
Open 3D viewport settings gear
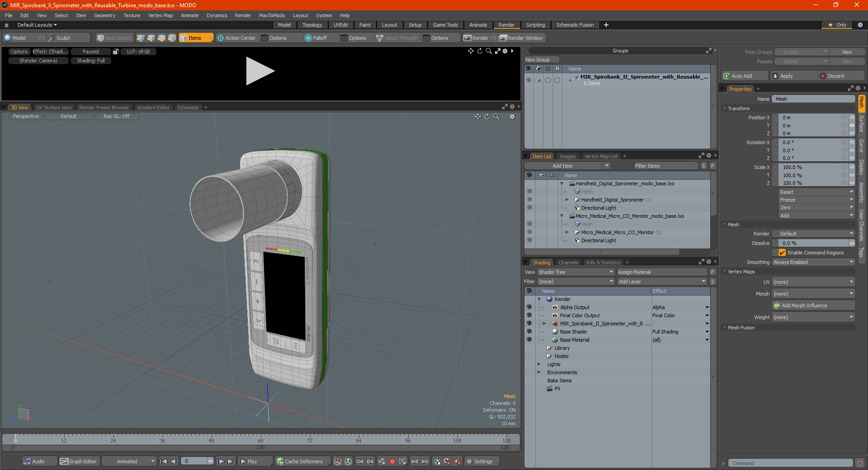512,117
